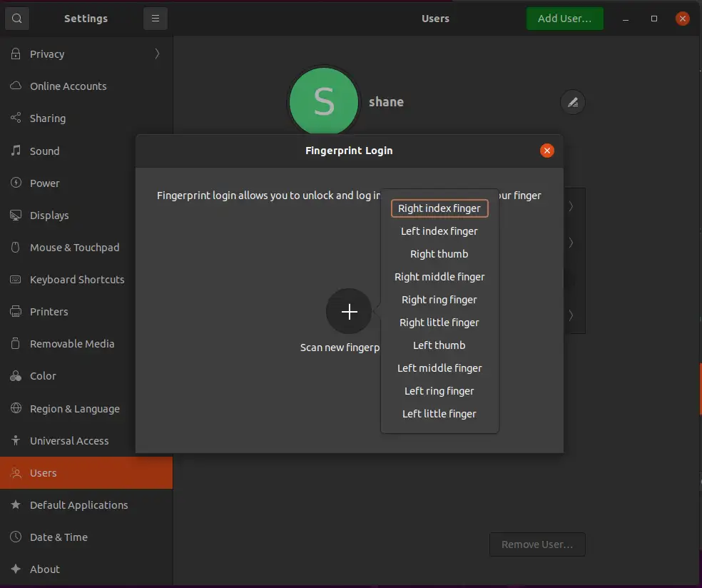Choose Left ring finger

pos(439,391)
